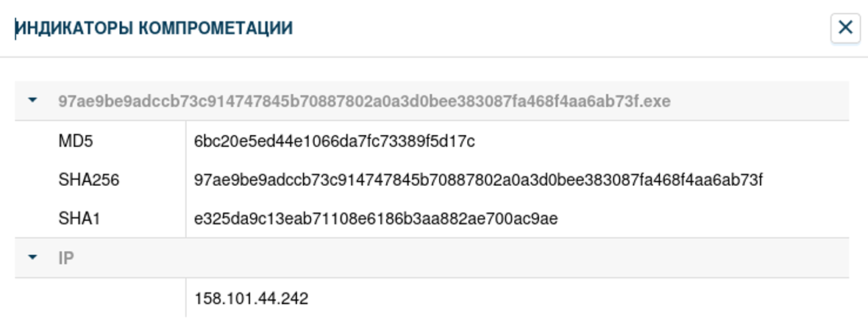Click the MD5 hash value 6bc20e5e…
This screenshot has width=868, height=321.
pos(335,141)
